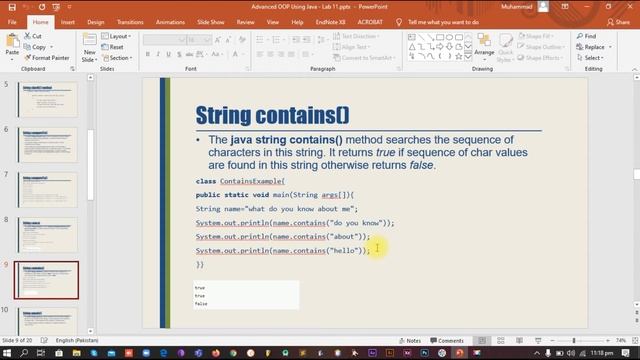Viewport: 640px width, 360px height.
Task: Select slide 5 thumbnail
Action: (x=47, y=99)
